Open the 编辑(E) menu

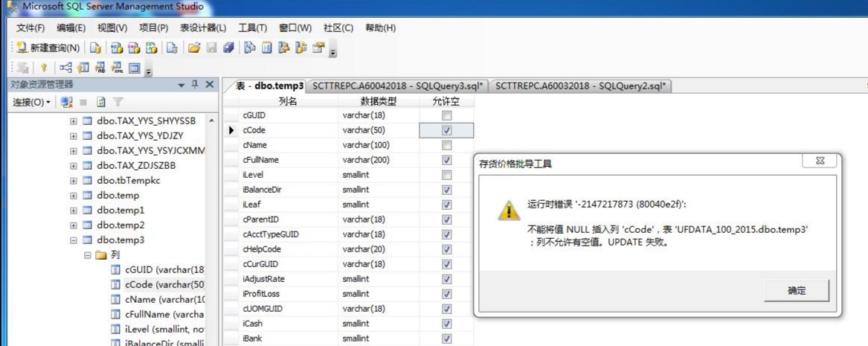pos(71,28)
